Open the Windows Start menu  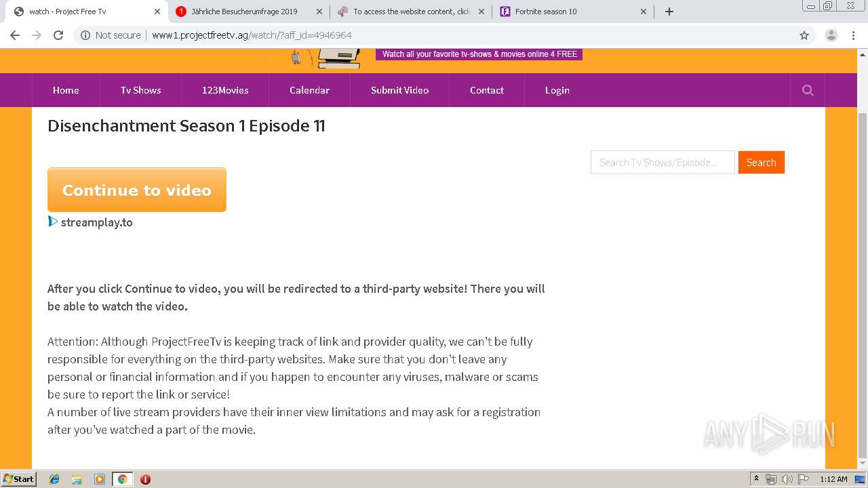tap(19, 479)
